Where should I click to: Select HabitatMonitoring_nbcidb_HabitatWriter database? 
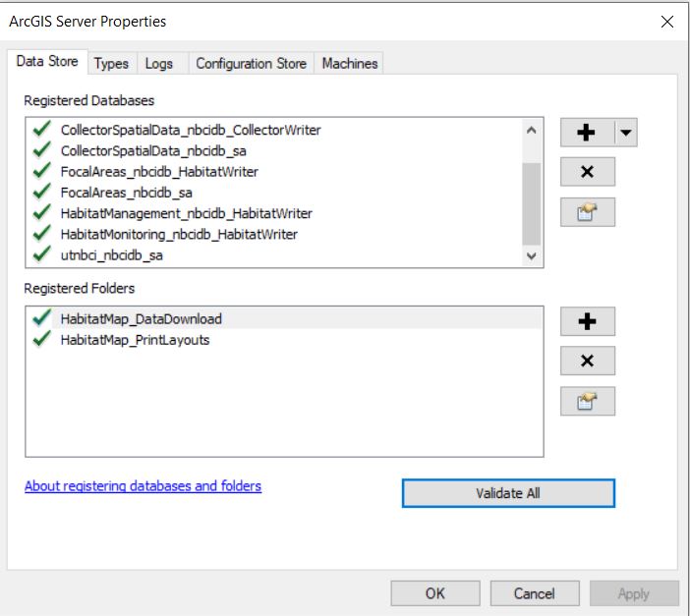coord(179,235)
